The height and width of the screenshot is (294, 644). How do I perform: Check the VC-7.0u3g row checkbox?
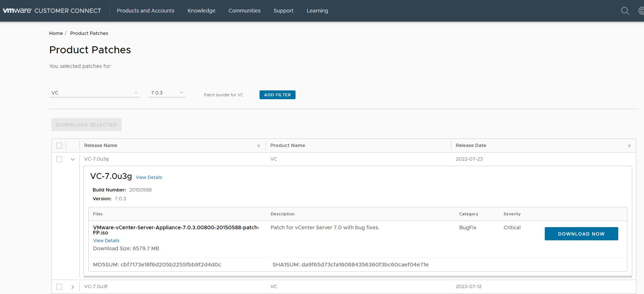[x=59, y=159]
